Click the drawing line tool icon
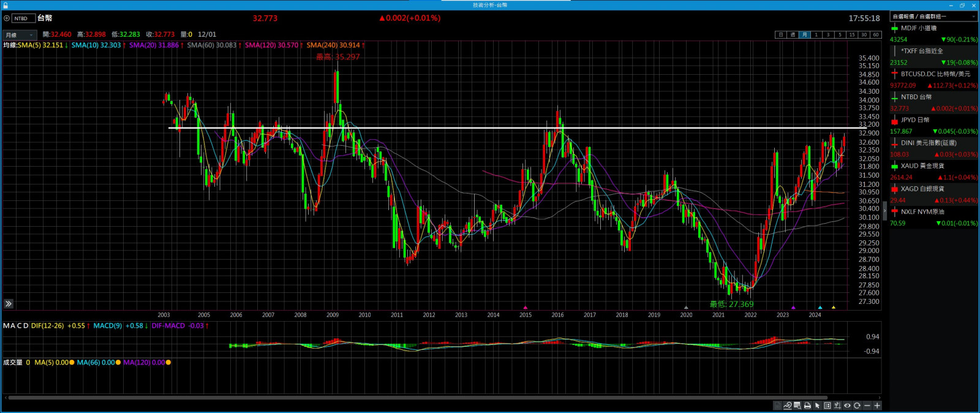980x413 pixels. pos(788,406)
